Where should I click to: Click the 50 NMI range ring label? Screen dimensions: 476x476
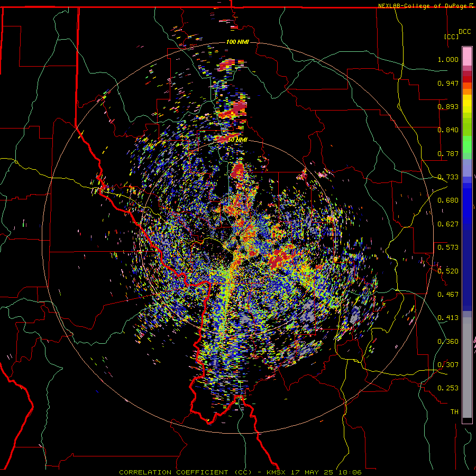(x=237, y=140)
